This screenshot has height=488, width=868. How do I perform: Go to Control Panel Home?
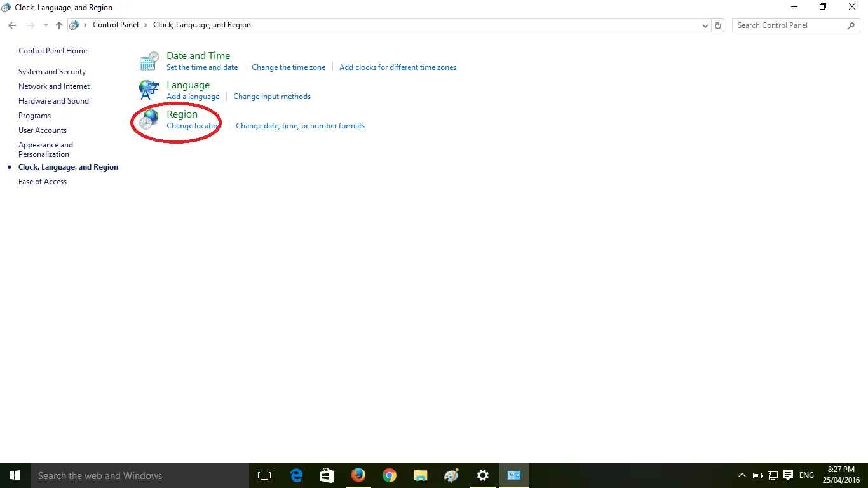53,51
